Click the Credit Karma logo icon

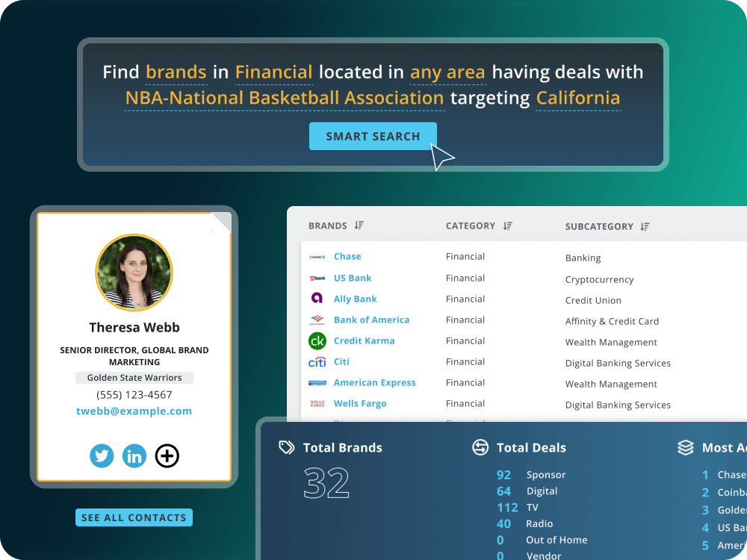317,341
